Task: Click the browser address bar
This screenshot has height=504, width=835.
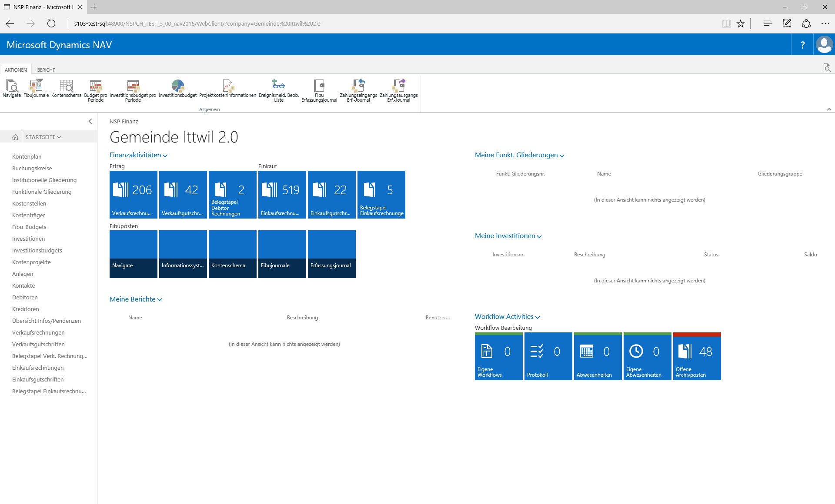Action: pos(391,23)
